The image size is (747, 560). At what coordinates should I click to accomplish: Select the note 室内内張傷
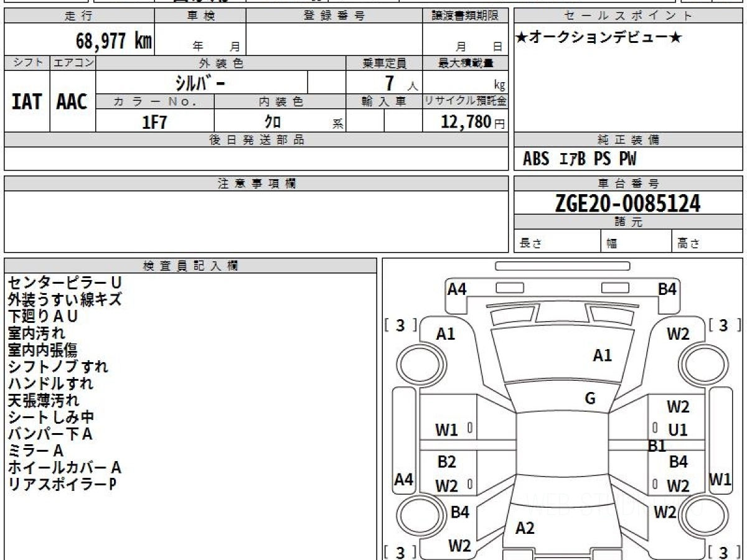tap(43, 350)
